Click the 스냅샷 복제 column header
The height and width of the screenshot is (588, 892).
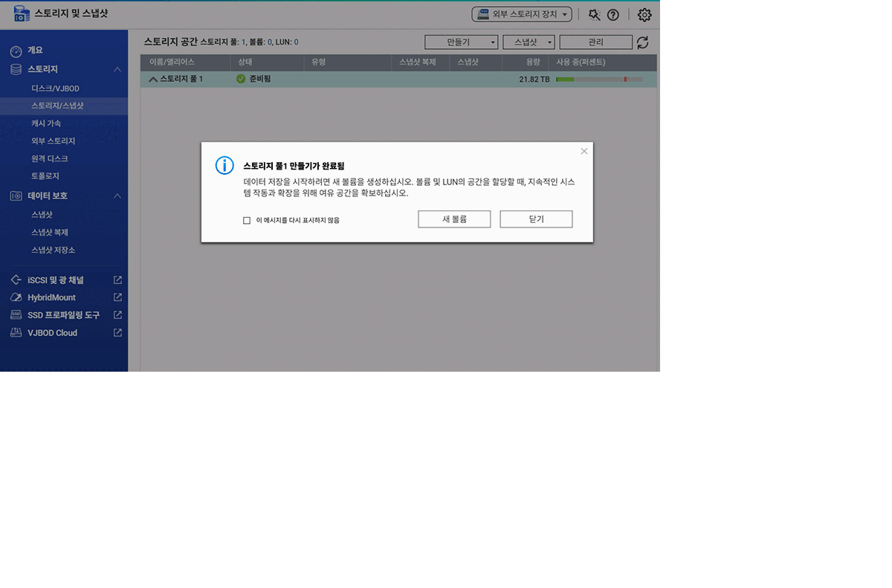420,62
